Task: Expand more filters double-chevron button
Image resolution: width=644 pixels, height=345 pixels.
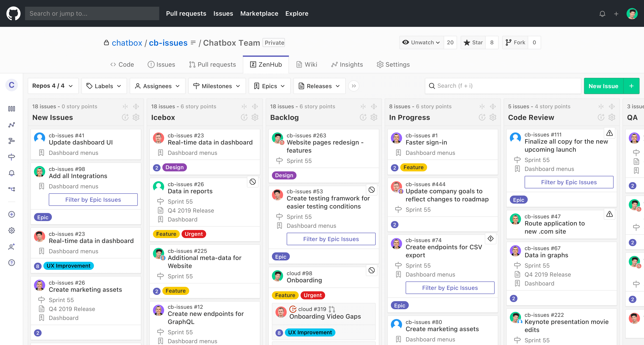Action: (354, 86)
